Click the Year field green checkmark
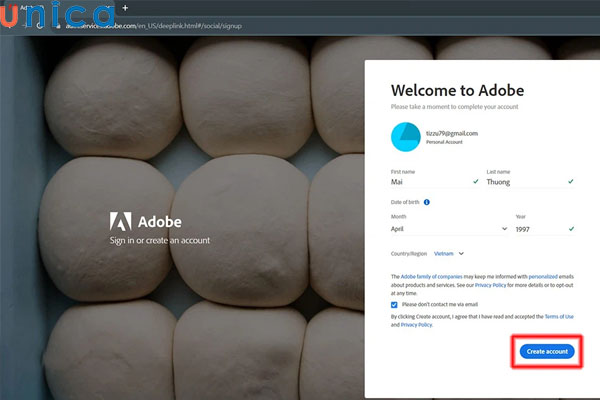Image resolution: width=600 pixels, height=400 pixels. point(570,228)
